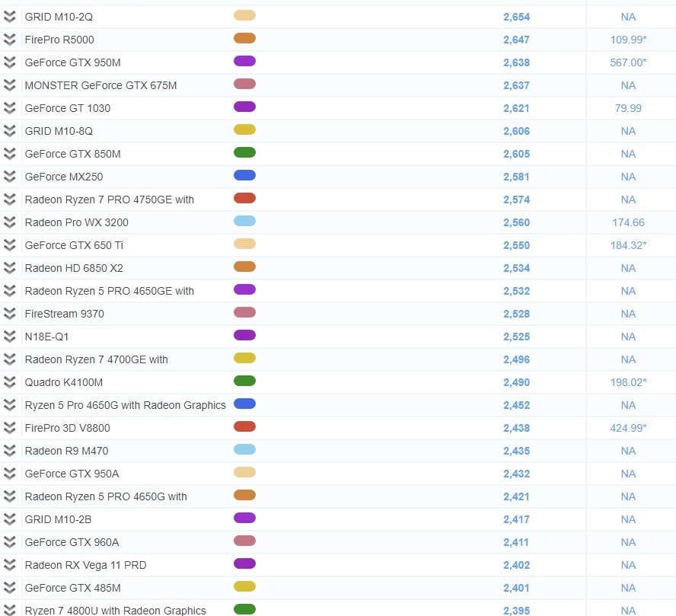This screenshot has width=676, height=616.
Task: Click the blue swatch beside GeForce MX250
Action: [x=244, y=175]
